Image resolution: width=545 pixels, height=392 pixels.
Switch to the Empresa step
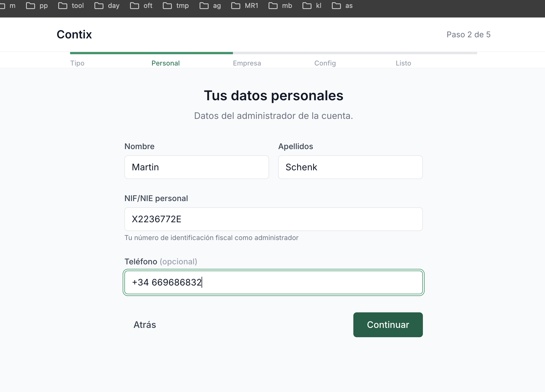point(247,63)
